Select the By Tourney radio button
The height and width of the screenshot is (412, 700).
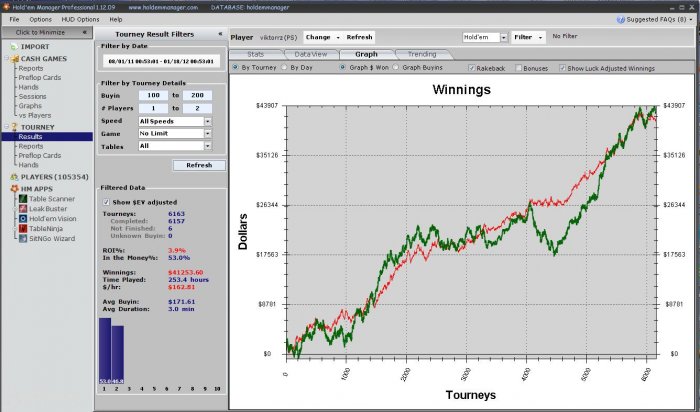(x=235, y=67)
